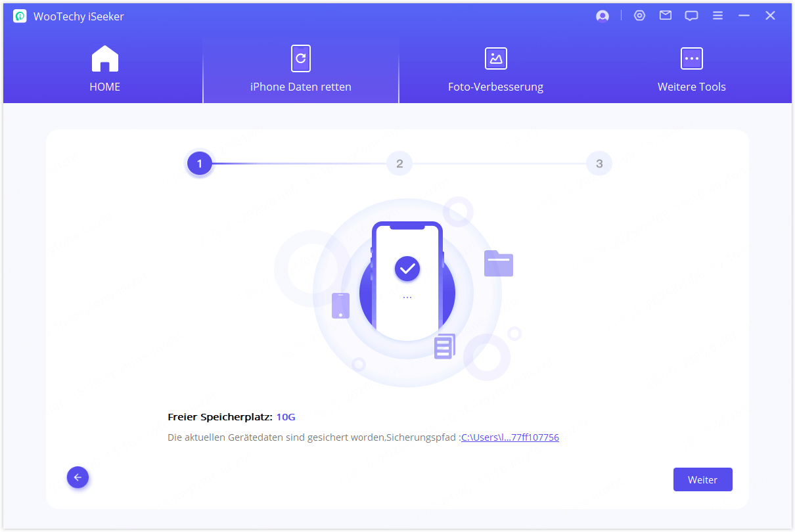Click step 3 progress indicator
The height and width of the screenshot is (532, 795).
(599, 163)
